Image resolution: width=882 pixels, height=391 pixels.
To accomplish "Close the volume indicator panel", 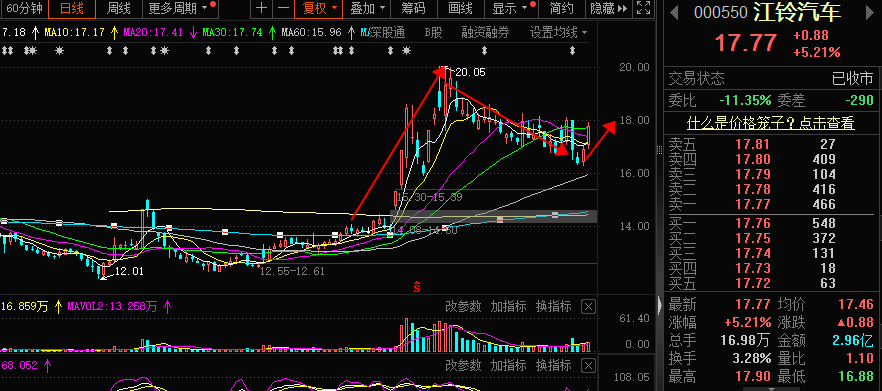I will (x=588, y=307).
